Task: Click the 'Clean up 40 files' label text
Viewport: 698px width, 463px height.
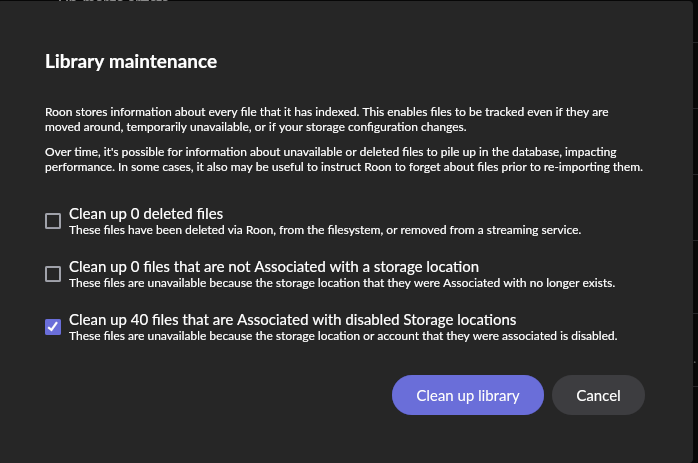Action: (292, 320)
